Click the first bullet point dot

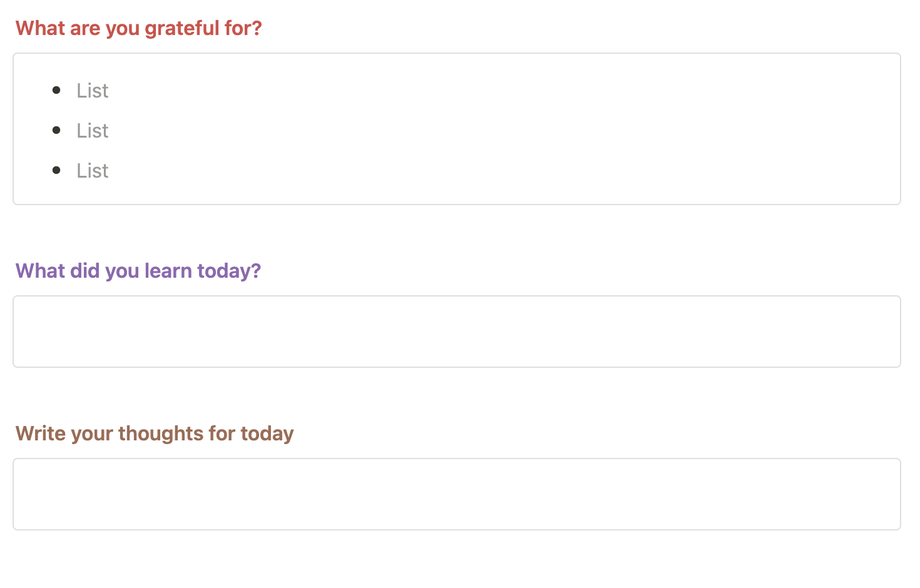[56, 90]
